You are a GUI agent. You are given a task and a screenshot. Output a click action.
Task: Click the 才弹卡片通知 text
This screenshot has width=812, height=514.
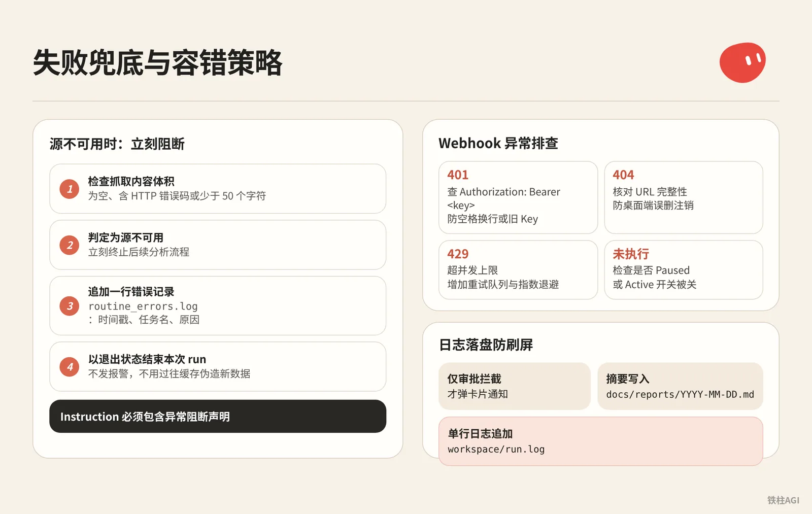point(478,394)
